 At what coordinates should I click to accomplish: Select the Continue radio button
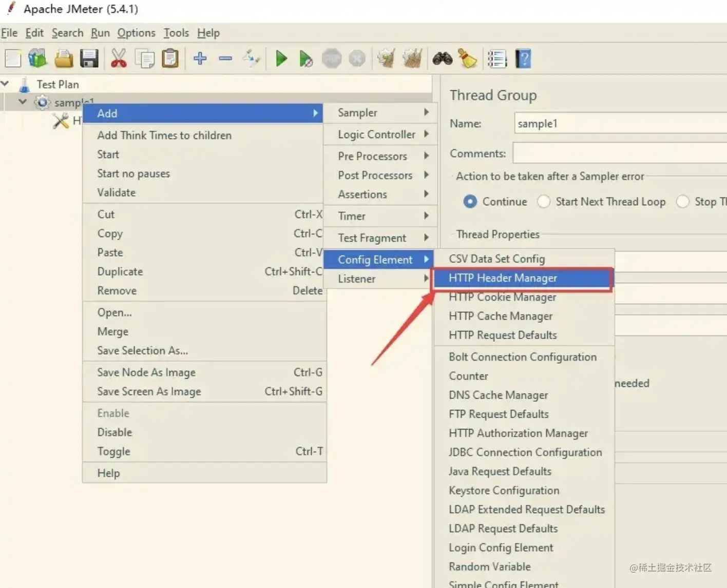[x=470, y=202]
